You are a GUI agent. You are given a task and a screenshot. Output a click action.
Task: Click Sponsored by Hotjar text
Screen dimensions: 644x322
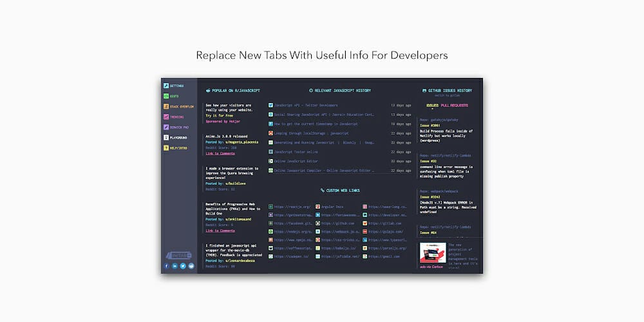click(223, 121)
